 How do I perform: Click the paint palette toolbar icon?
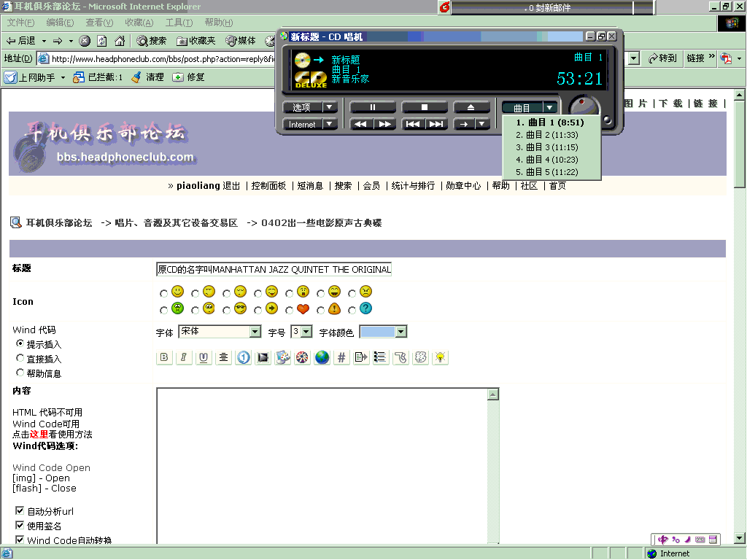tap(282, 357)
